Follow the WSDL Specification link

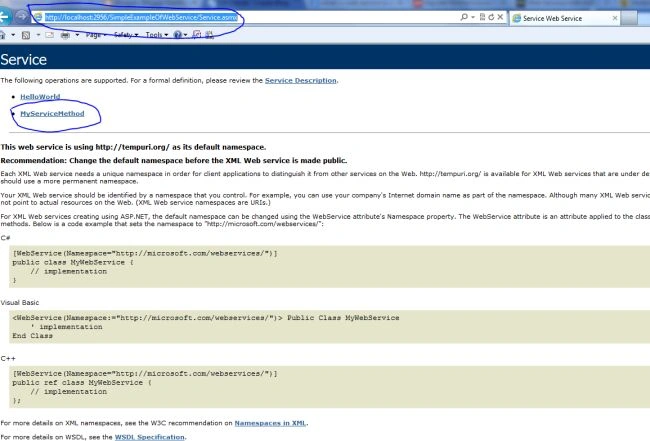click(x=150, y=437)
